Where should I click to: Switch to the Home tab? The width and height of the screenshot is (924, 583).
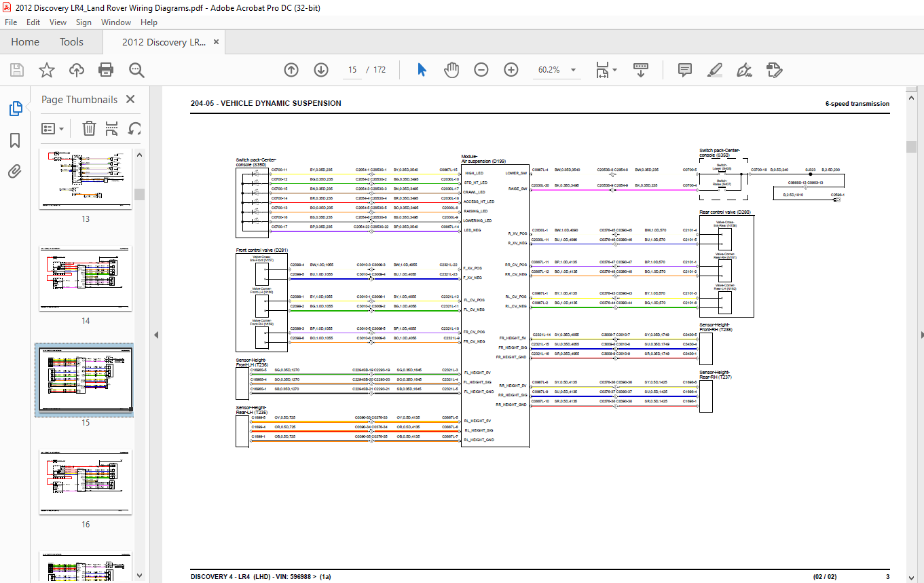tap(25, 42)
